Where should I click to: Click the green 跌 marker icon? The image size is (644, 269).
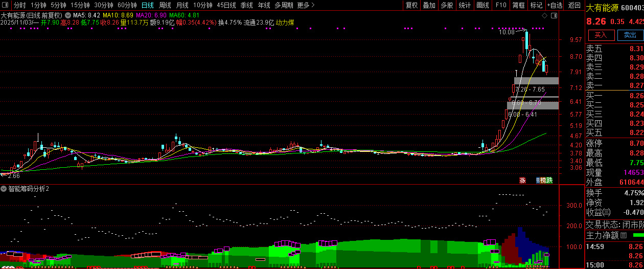549,180
